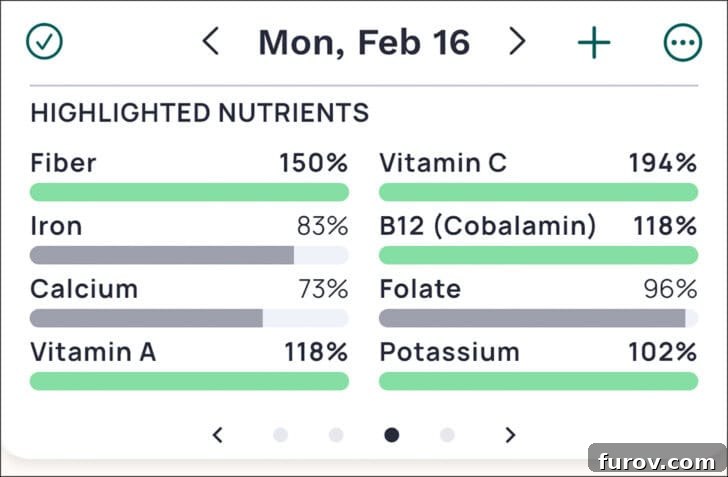
Task: Open the Mon, Feb 16 date picker
Action: tap(364, 42)
